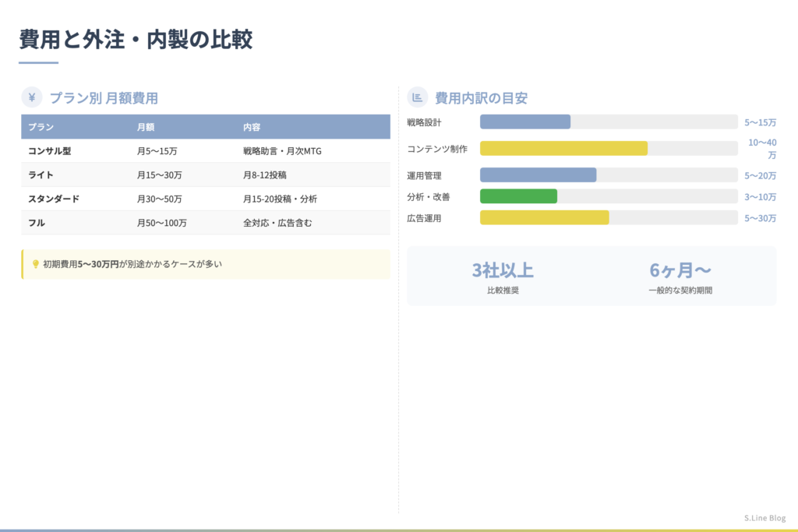Click the 全対応・広告含む cell

pyautogui.click(x=277, y=223)
